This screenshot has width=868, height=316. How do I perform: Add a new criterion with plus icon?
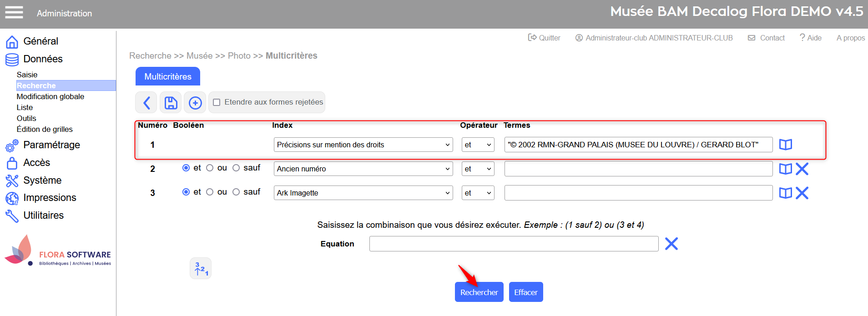(195, 103)
